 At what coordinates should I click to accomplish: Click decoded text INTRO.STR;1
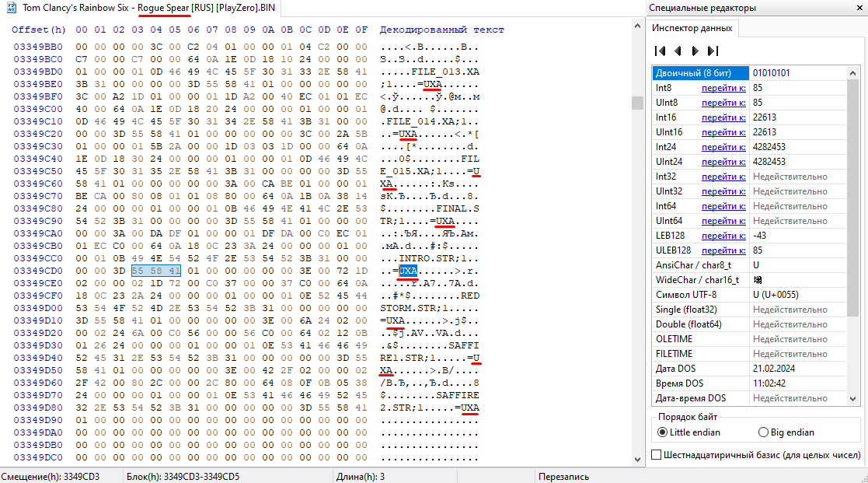436,259
